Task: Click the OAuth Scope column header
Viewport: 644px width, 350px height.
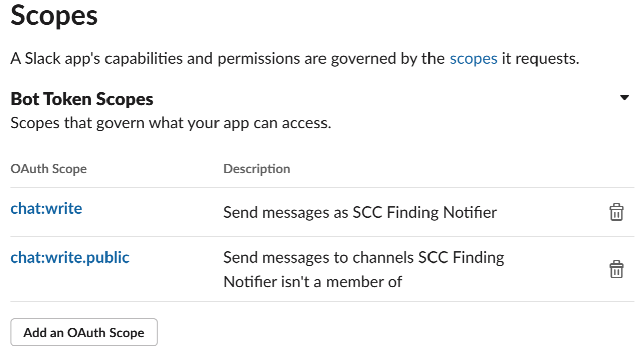Action: pos(49,169)
